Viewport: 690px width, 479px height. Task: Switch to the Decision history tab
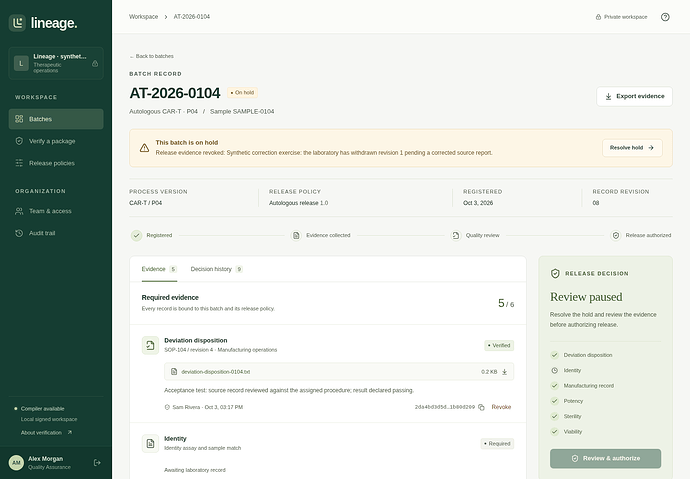[217, 269]
